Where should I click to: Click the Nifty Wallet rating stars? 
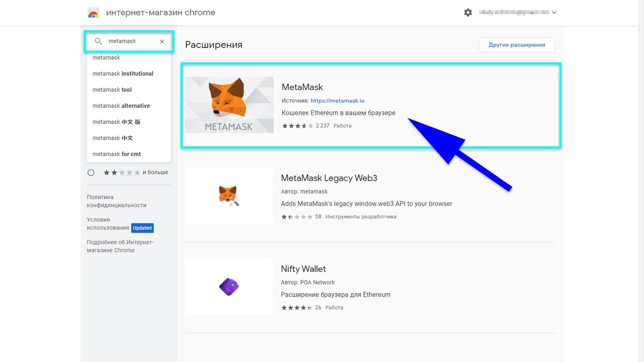click(297, 308)
